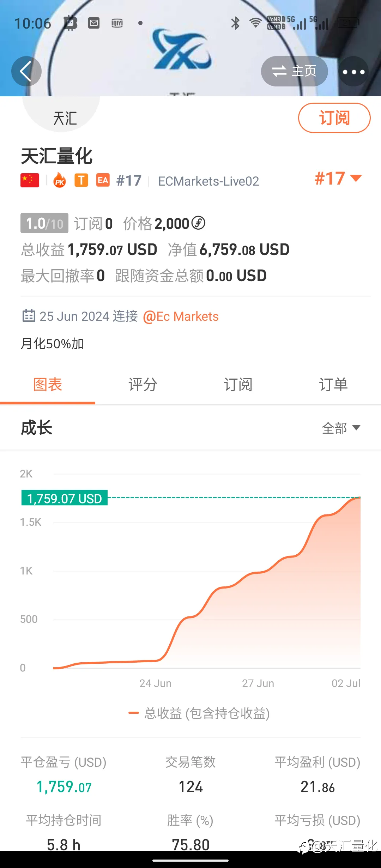381x868 pixels.
Task: Open the @Ec Markets link
Action: [x=181, y=317]
